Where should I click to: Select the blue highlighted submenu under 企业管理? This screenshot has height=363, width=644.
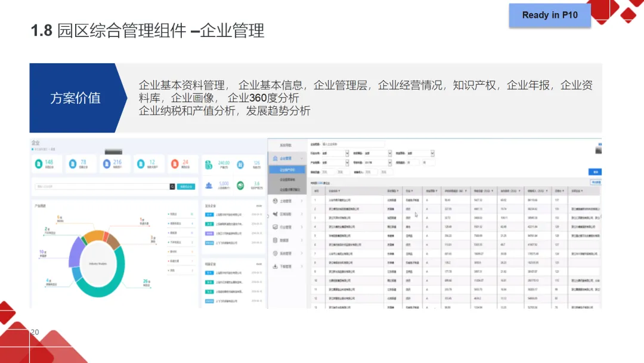[287, 170]
